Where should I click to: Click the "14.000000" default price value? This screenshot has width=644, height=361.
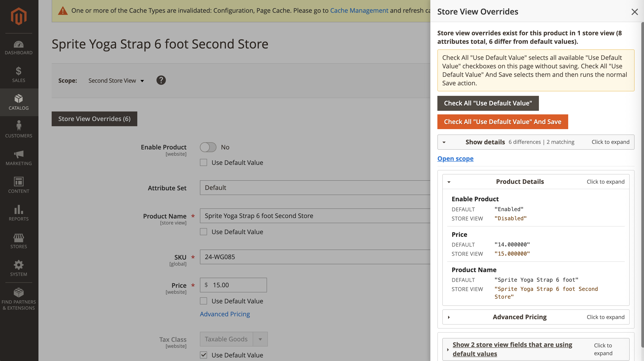[x=512, y=245]
